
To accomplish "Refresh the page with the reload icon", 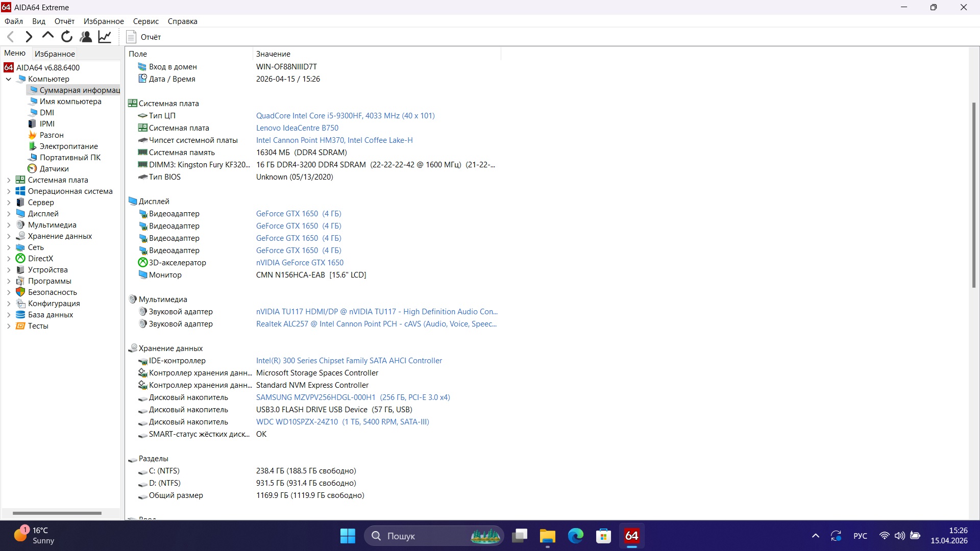I will [66, 36].
